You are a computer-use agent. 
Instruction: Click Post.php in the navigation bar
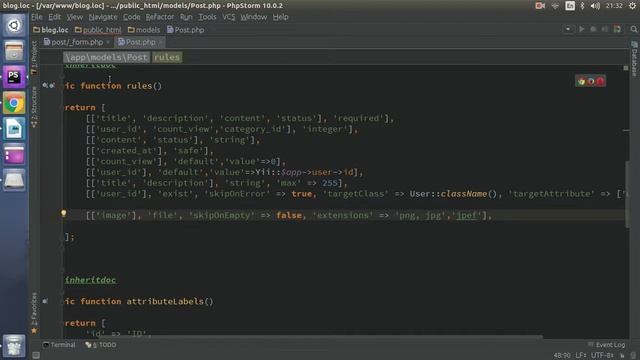[186, 30]
